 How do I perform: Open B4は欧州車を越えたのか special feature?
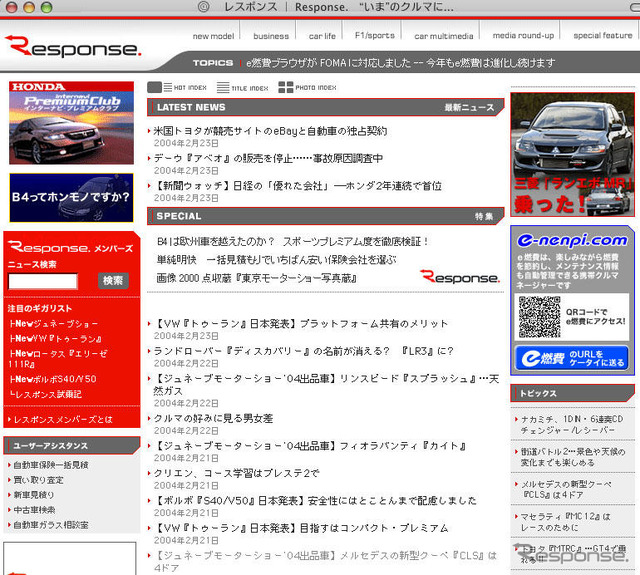tap(293, 242)
